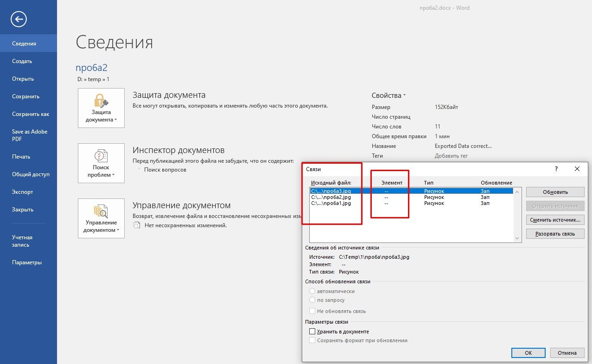
Task: Choose Закрыть in the sidebar
Action: click(28, 210)
